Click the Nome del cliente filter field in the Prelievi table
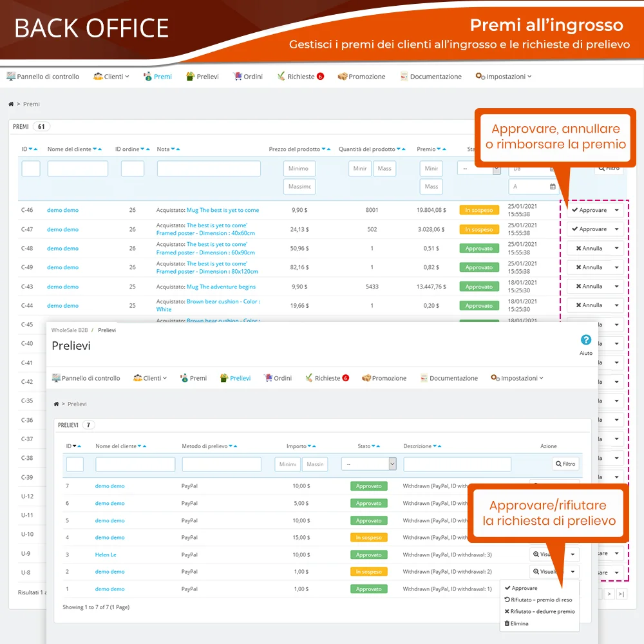 135,464
